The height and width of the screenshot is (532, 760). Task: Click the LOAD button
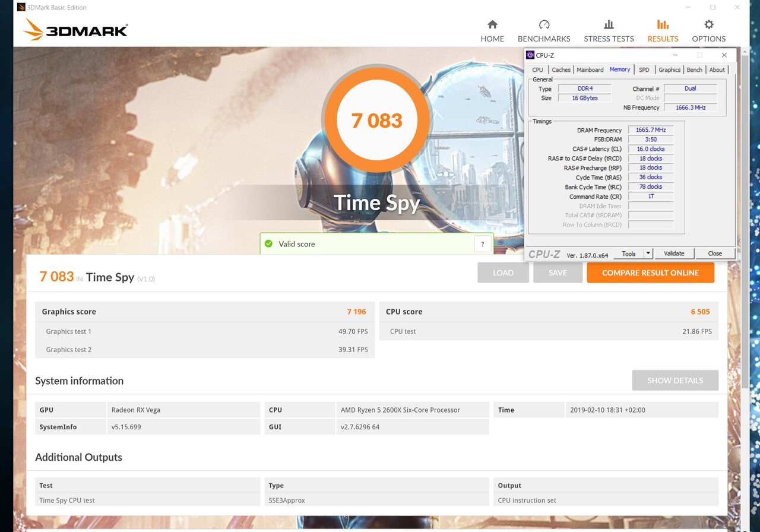click(x=503, y=273)
